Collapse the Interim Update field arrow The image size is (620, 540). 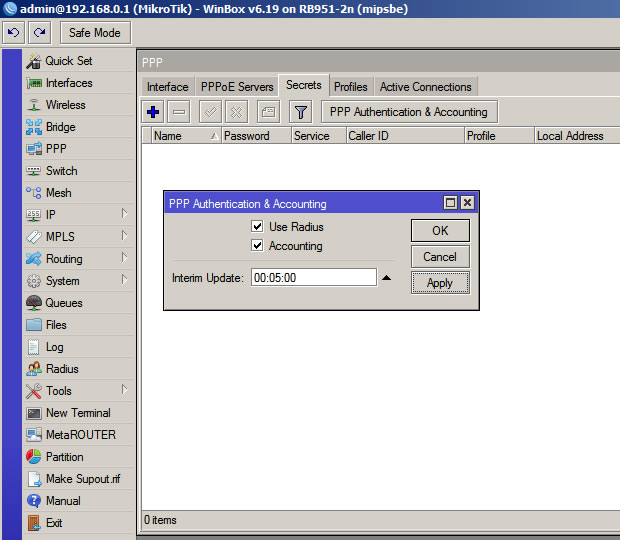(x=387, y=278)
